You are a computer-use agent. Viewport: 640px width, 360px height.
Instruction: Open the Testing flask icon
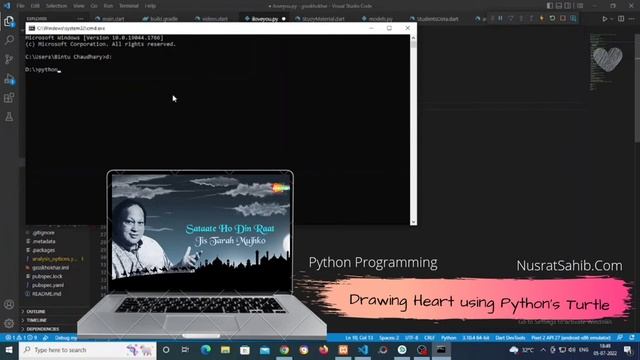(9, 117)
